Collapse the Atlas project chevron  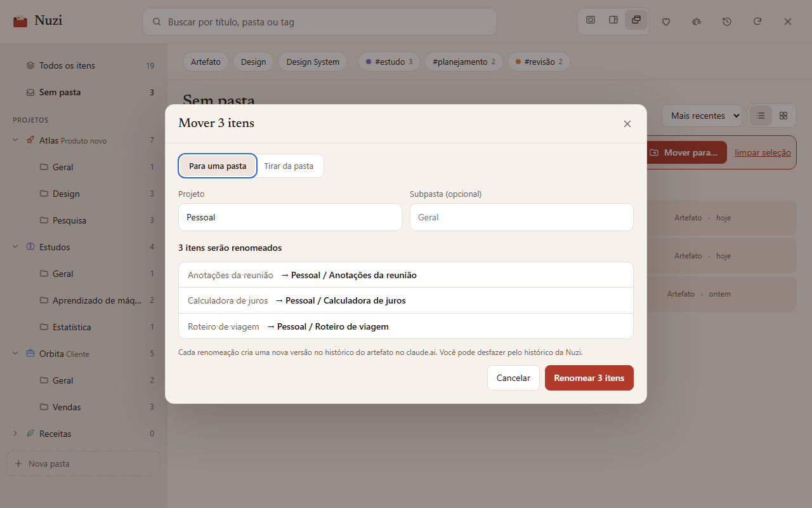(15, 140)
